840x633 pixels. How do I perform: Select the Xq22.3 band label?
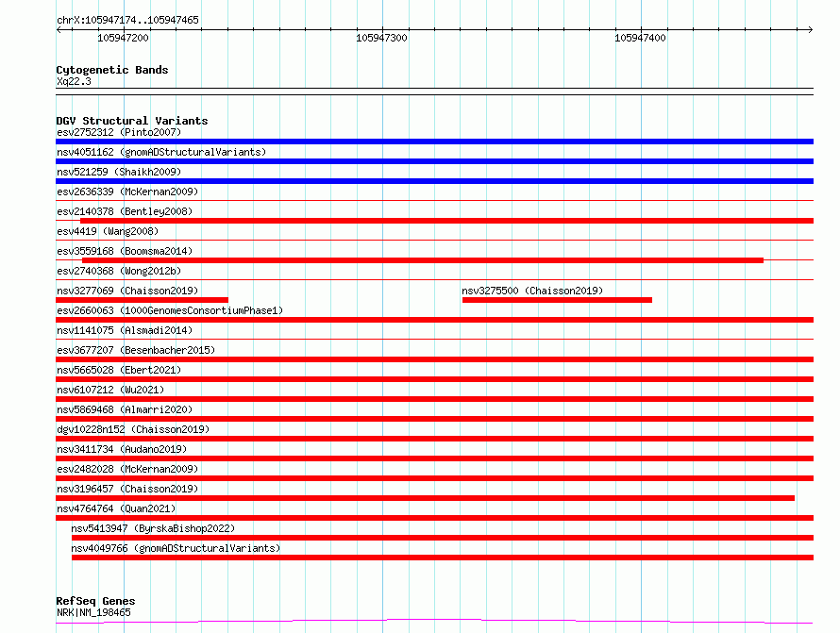74,81
